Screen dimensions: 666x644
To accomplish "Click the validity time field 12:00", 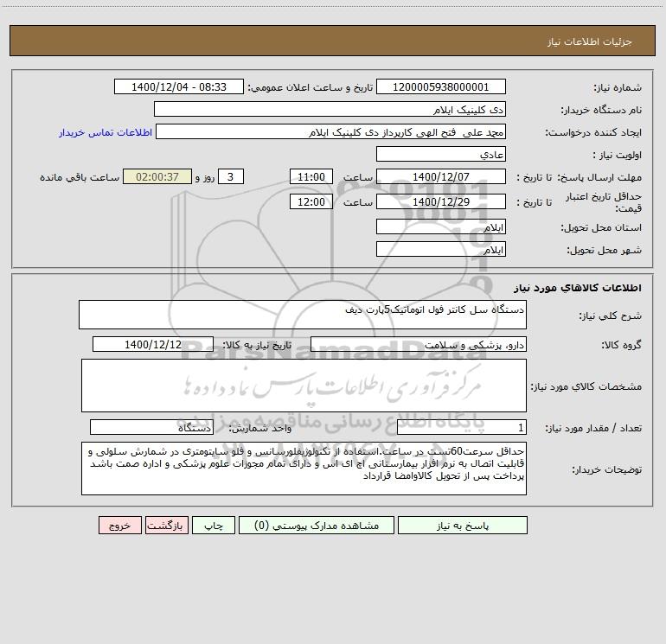I will 311,201.
